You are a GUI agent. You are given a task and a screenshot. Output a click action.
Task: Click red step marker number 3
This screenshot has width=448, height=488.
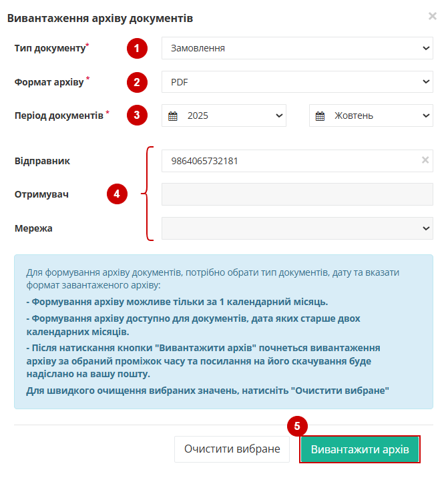pos(137,115)
